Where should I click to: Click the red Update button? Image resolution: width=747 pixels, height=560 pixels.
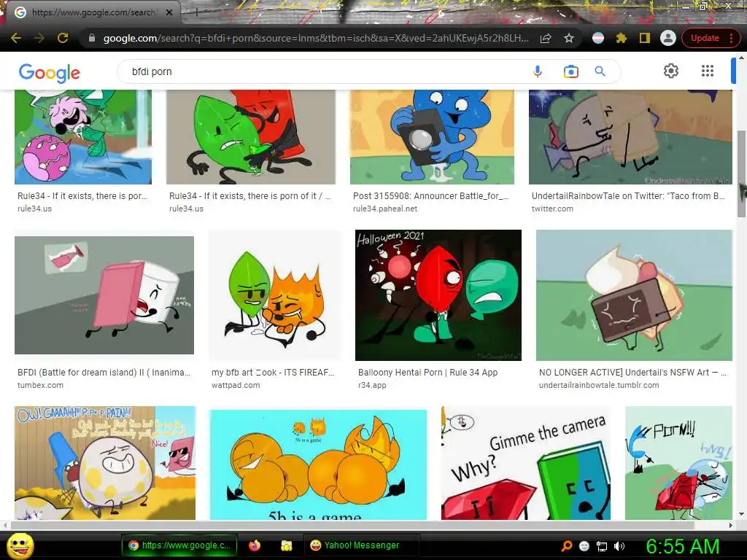point(705,38)
